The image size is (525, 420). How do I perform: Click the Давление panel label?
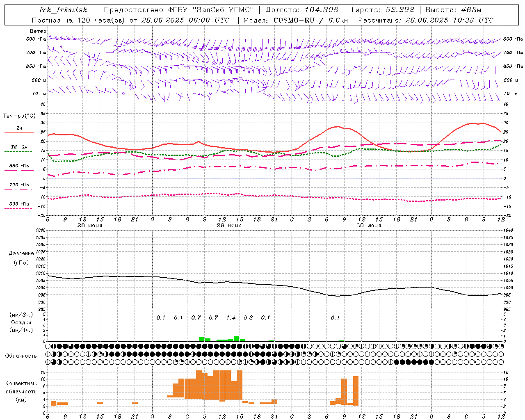tap(21, 253)
